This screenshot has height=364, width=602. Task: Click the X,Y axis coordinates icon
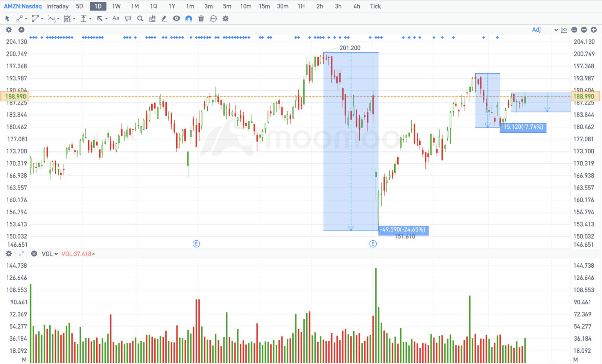tap(564, 30)
